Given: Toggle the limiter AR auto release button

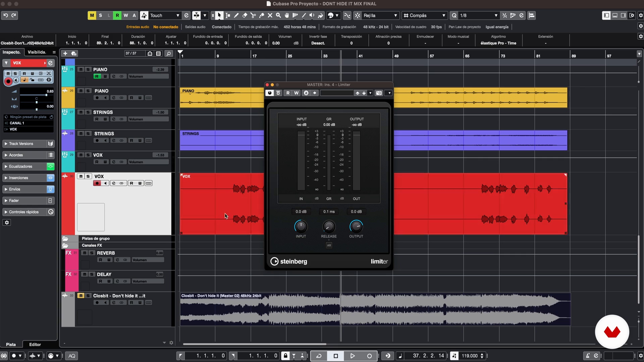Looking at the screenshot, I should pos(329,245).
